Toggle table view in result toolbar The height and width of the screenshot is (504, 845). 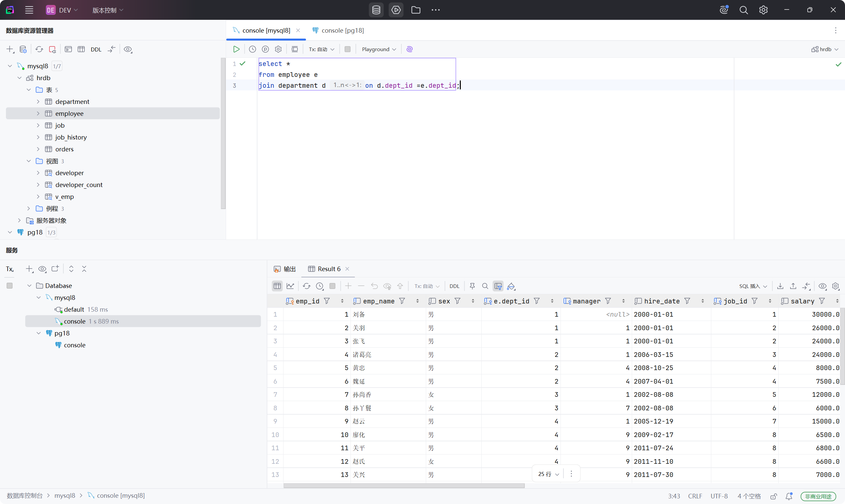pos(277,286)
